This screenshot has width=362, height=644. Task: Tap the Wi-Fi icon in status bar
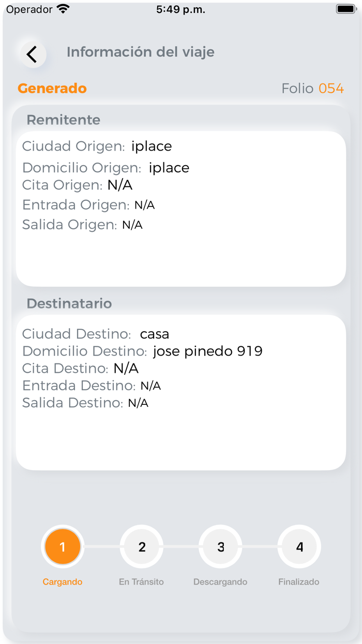[x=63, y=8]
